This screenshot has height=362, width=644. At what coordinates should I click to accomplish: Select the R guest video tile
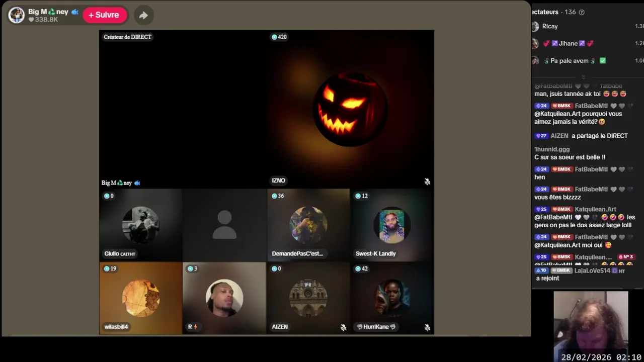(224, 298)
